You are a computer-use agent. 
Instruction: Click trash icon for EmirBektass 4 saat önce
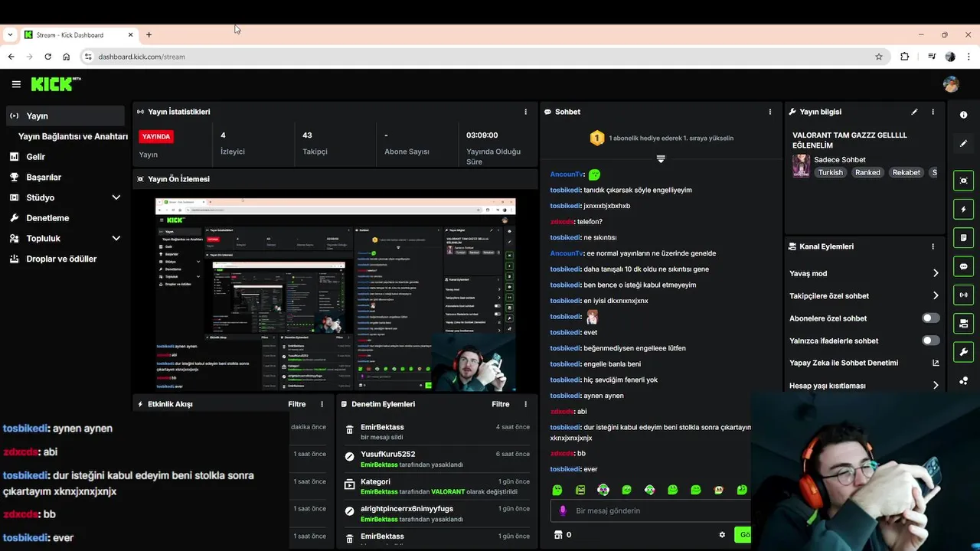coord(350,430)
